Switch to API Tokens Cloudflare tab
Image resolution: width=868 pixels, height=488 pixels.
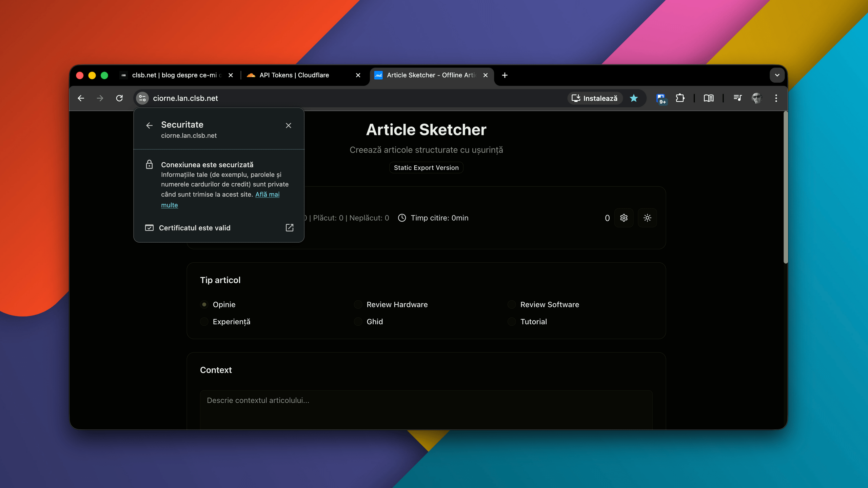coord(294,75)
